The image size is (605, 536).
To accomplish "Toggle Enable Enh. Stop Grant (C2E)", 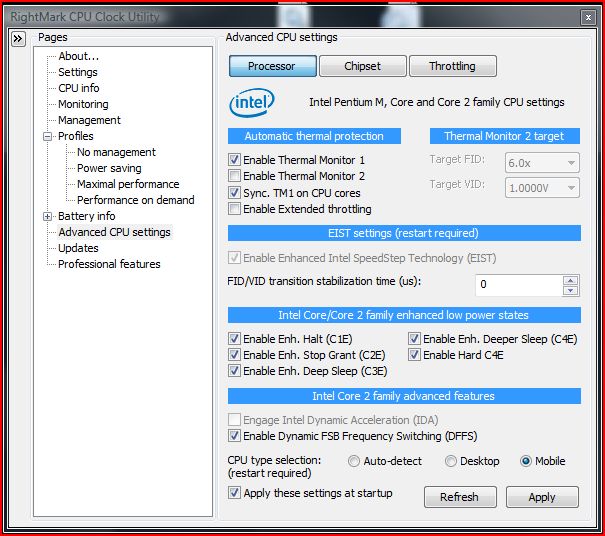I will [x=234, y=355].
